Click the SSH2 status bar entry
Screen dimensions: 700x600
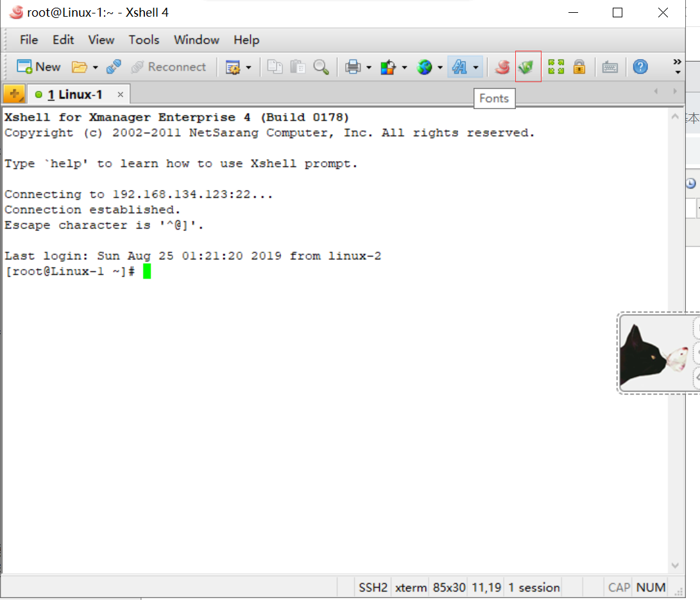tap(373, 588)
